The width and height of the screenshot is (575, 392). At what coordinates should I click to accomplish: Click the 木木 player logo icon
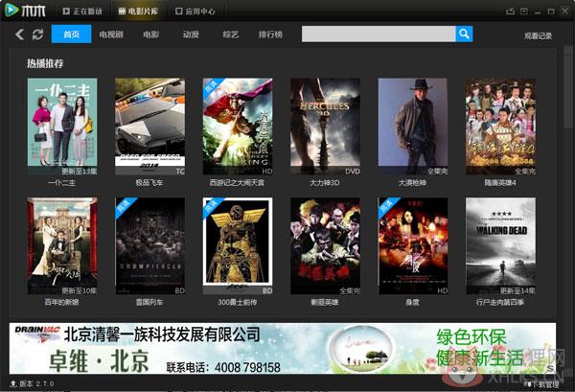pyautogui.click(x=11, y=10)
